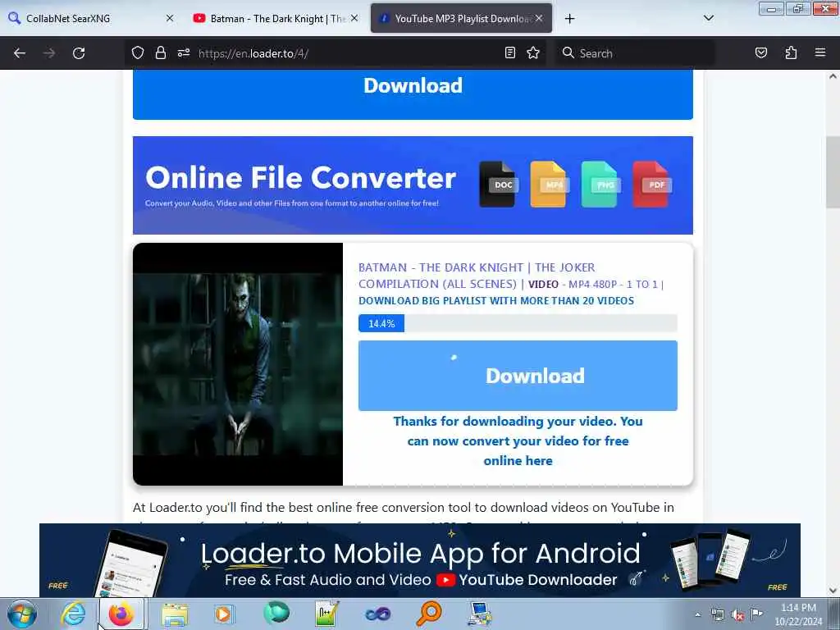The width and height of the screenshot is (840, 630).
Task: Open the Joker video thumbnail
Action: (x=238, y=363)
